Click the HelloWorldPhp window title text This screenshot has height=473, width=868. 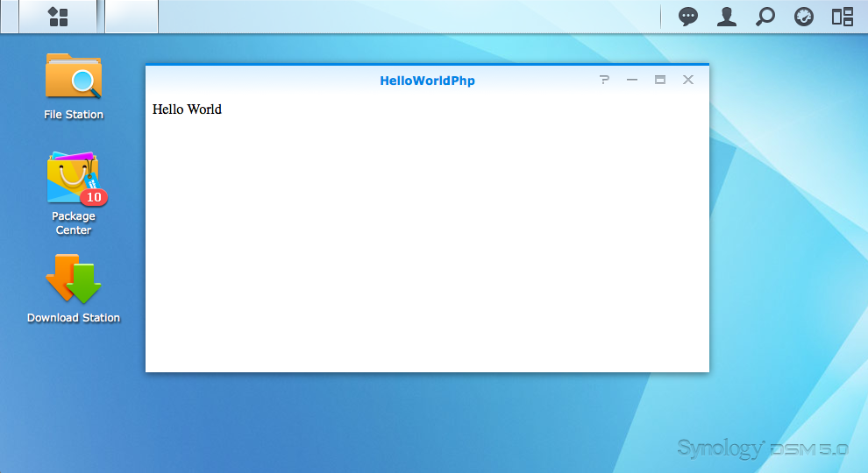pos(427,81)
